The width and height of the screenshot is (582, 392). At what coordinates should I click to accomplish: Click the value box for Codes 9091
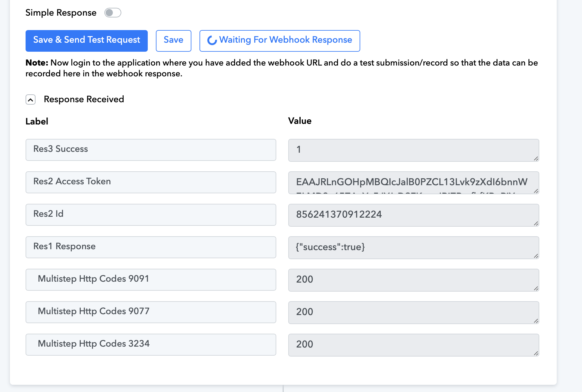tap(413, 280)
